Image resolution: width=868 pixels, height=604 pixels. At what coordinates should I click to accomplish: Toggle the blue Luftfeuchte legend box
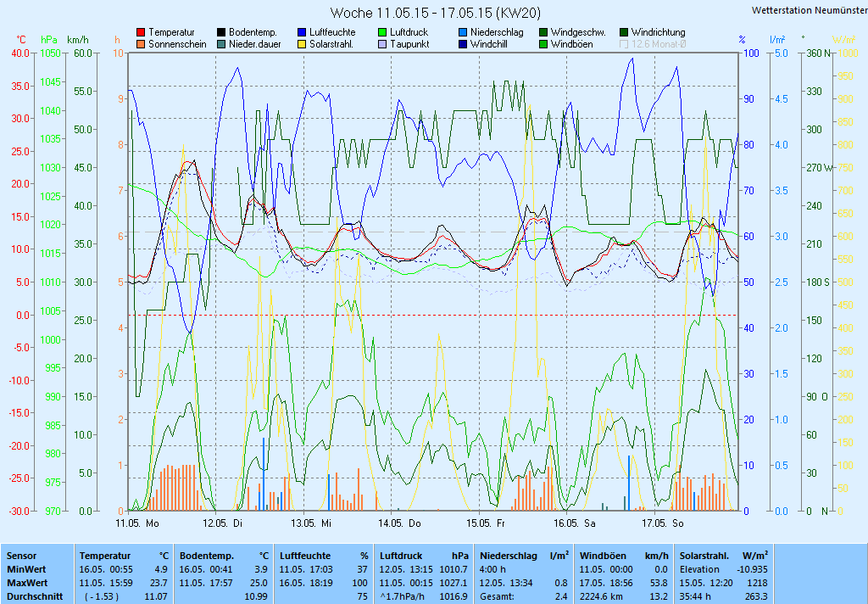(x=302, y=33)
